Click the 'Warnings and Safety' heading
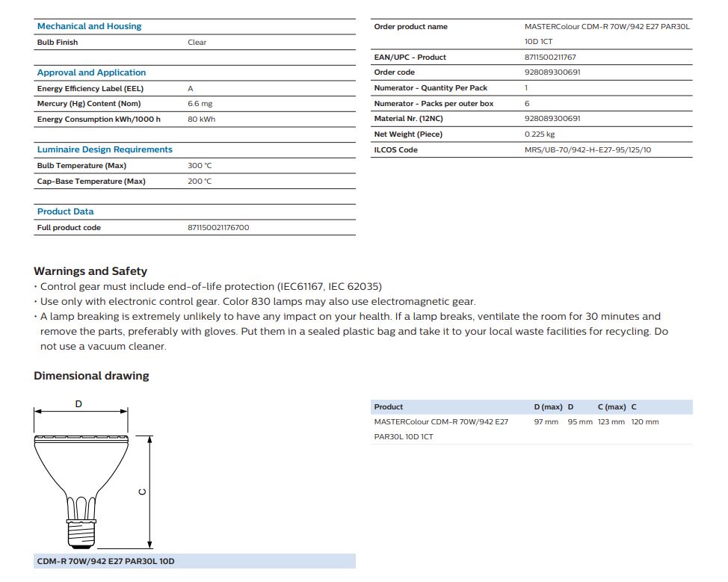Viewport: 728px width, 582px height. [x=90, y=271]
